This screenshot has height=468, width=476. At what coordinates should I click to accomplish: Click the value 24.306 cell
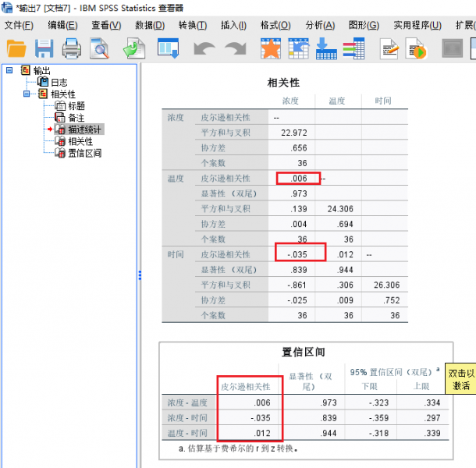click(x=340, y=209)
